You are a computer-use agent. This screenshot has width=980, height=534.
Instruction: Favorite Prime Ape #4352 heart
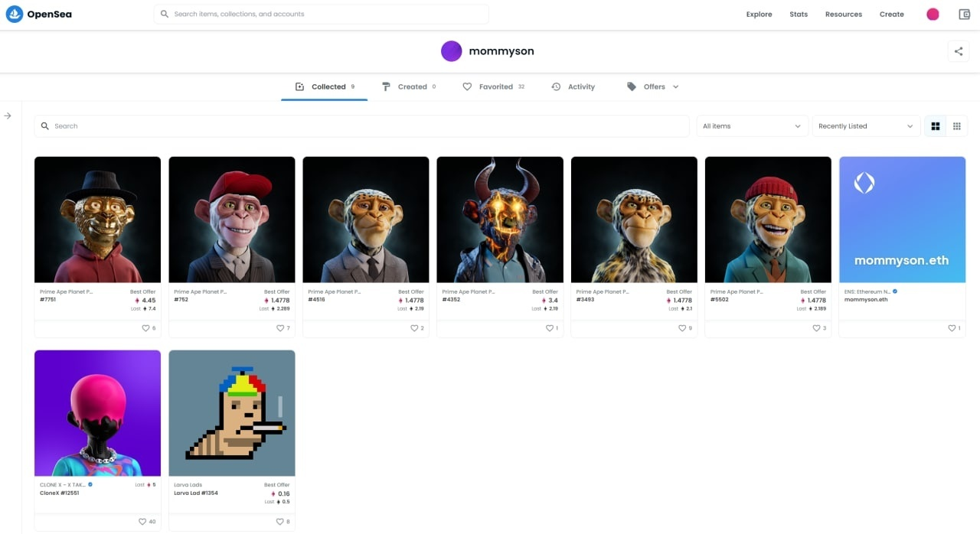click(548, 328)
